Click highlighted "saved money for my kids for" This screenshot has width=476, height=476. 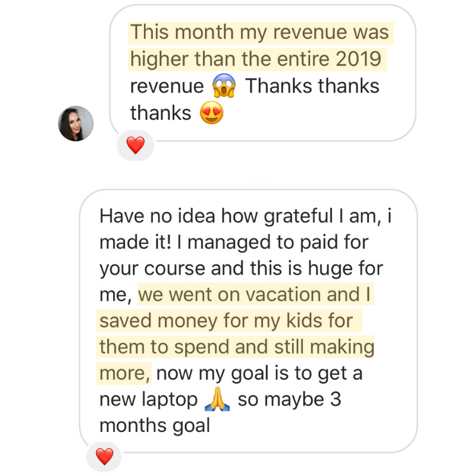229,321
